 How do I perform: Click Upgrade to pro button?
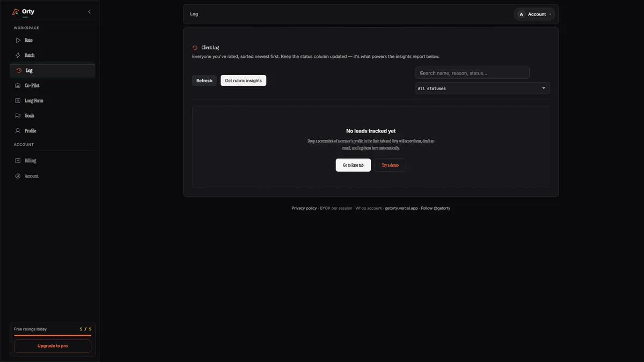coord(53,346)
